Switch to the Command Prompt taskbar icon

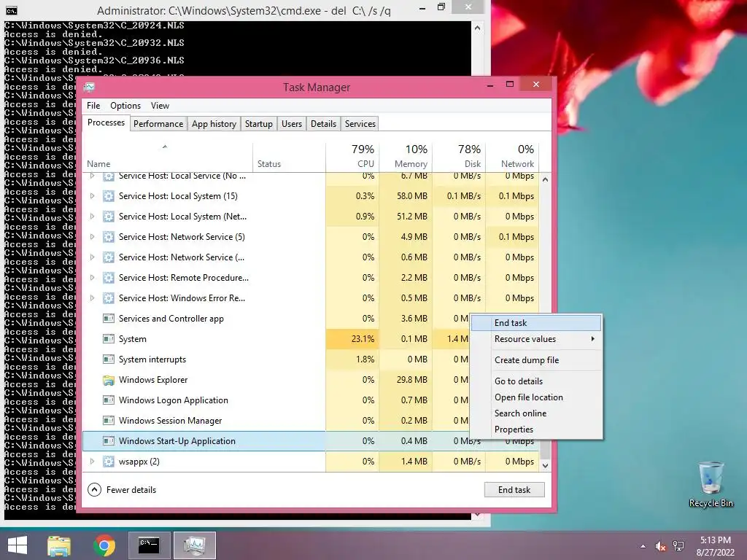click(x=149, y=545)
